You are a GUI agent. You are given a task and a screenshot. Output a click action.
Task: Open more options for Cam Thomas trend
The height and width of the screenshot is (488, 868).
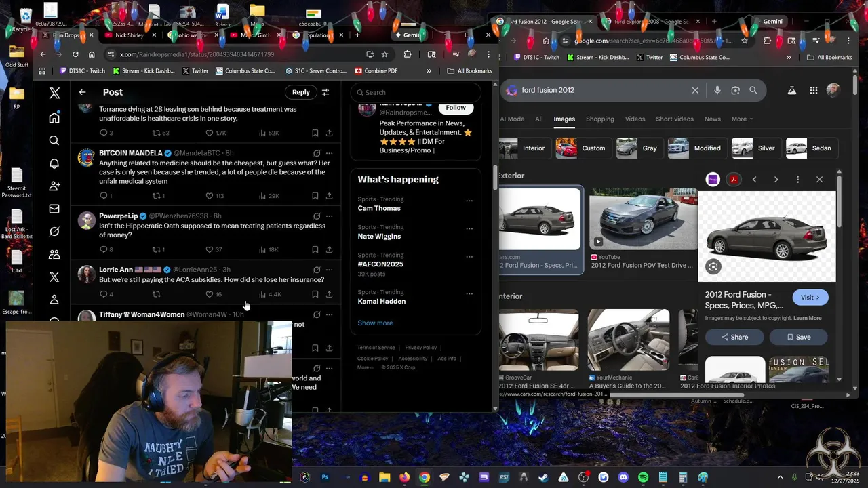click(x=469, y=201)
